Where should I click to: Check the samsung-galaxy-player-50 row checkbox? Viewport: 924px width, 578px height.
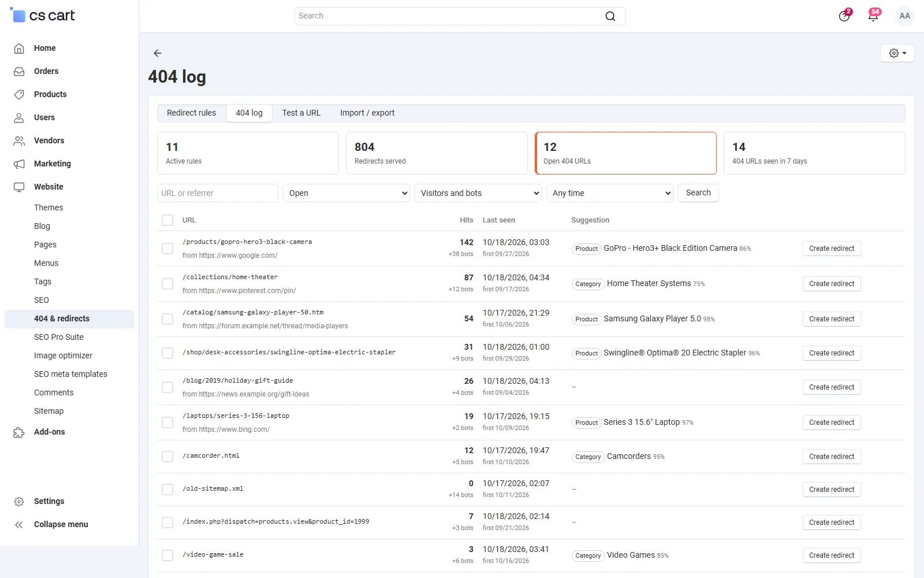click(x=167, y=319)
